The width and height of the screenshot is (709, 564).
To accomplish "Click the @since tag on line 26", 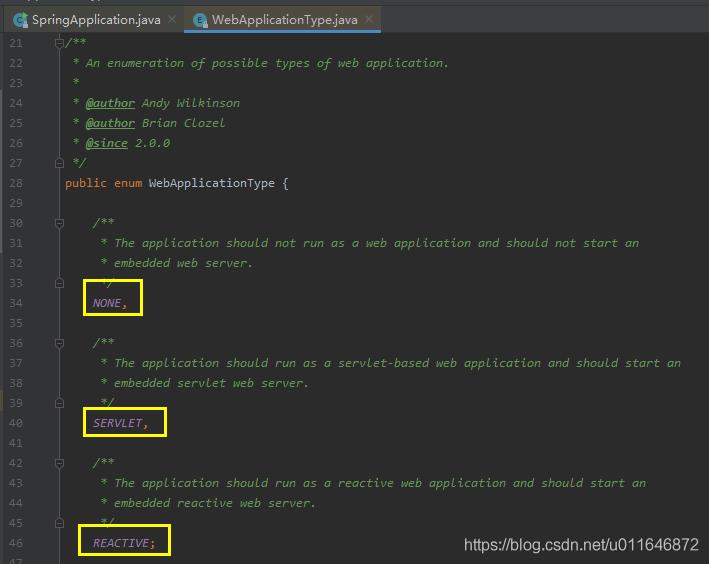I will (107, 143).
